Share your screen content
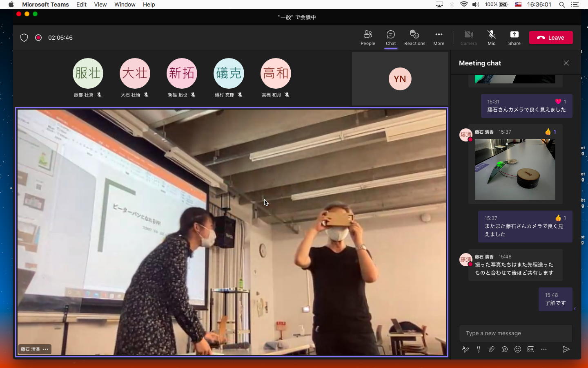The image size is (588, 368). click(514, 38)
